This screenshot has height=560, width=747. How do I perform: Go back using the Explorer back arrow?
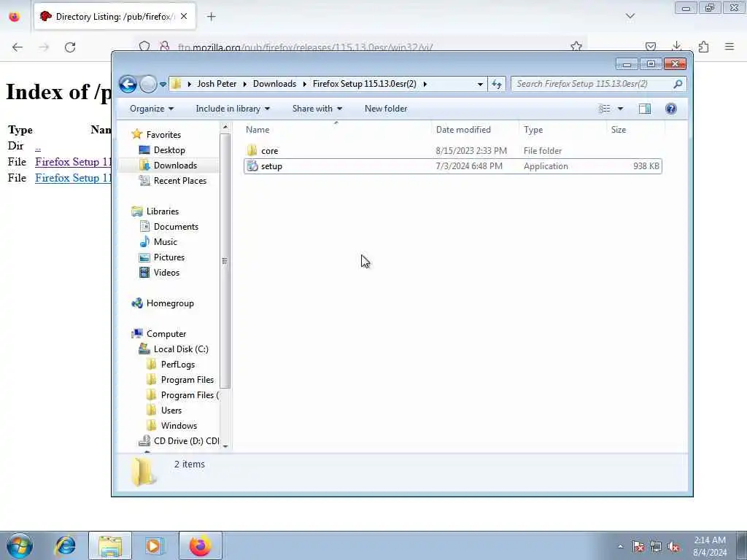128,85
